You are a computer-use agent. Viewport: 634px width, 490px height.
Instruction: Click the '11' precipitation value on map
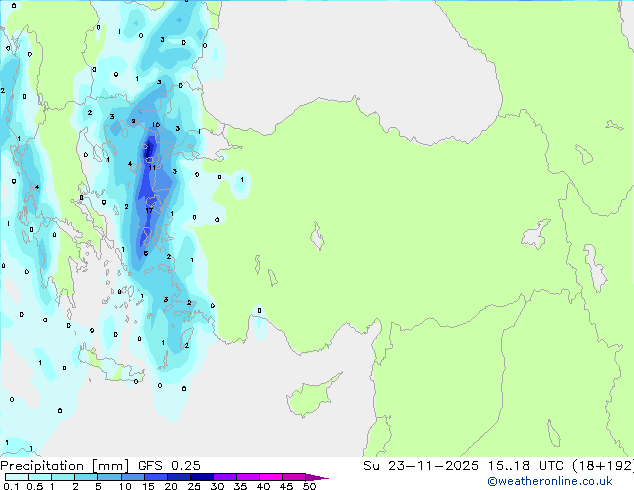coord(152,167)
